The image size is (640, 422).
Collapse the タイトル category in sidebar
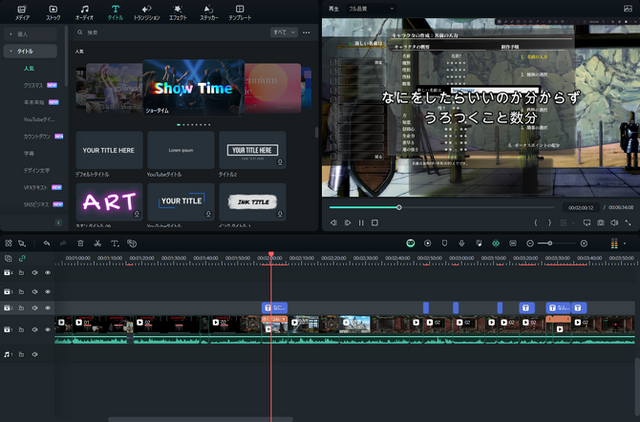[9, 50]
